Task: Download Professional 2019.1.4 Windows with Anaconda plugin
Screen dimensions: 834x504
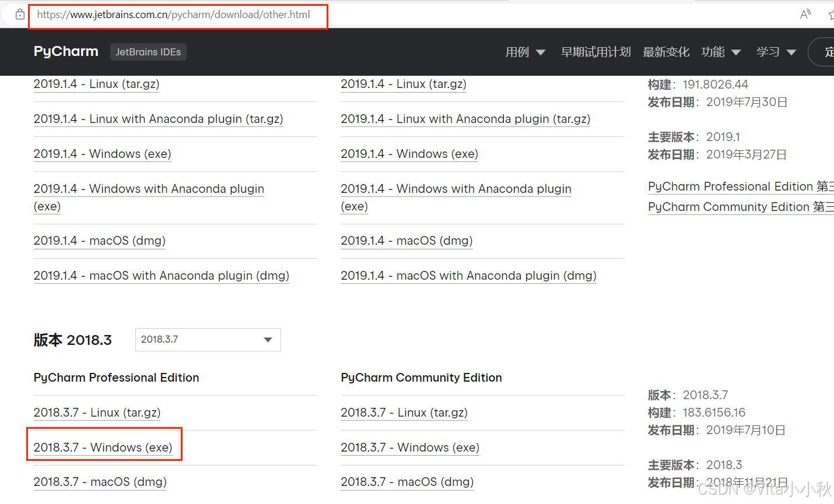Action: (x=149, y=198)
